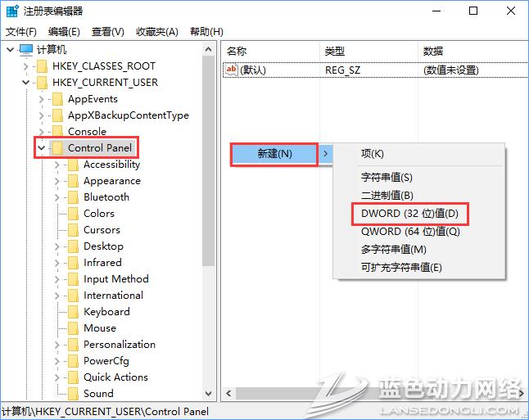This screenshot has width=529, height=420.
Task: Click the AppEvents folder icon
Action: pyautogui.click(x=57, y=99)
